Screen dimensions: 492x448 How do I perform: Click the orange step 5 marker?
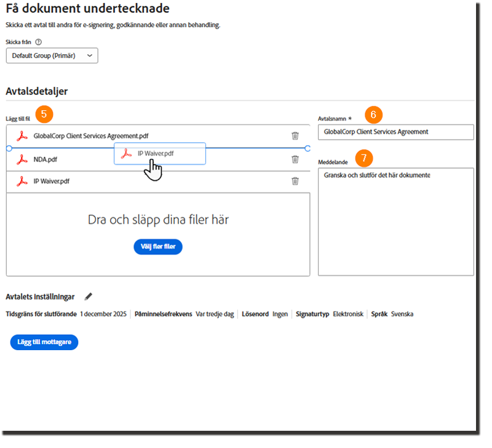click(x=44, y=114)
